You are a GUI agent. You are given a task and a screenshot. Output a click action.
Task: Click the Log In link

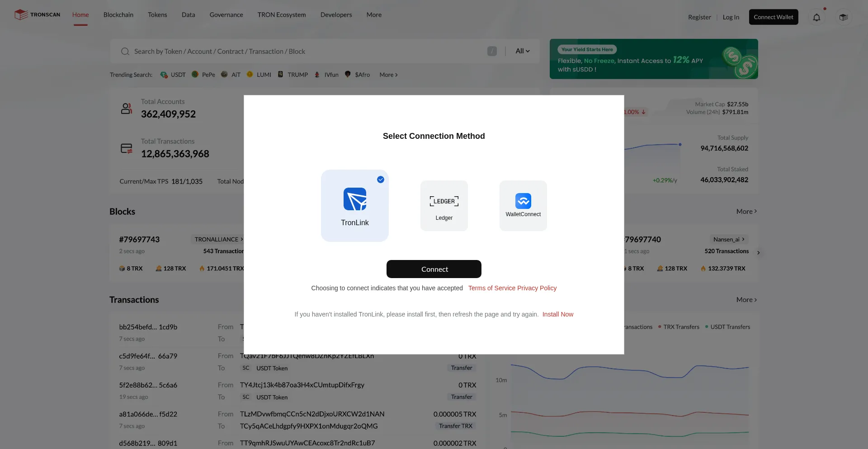731,17
